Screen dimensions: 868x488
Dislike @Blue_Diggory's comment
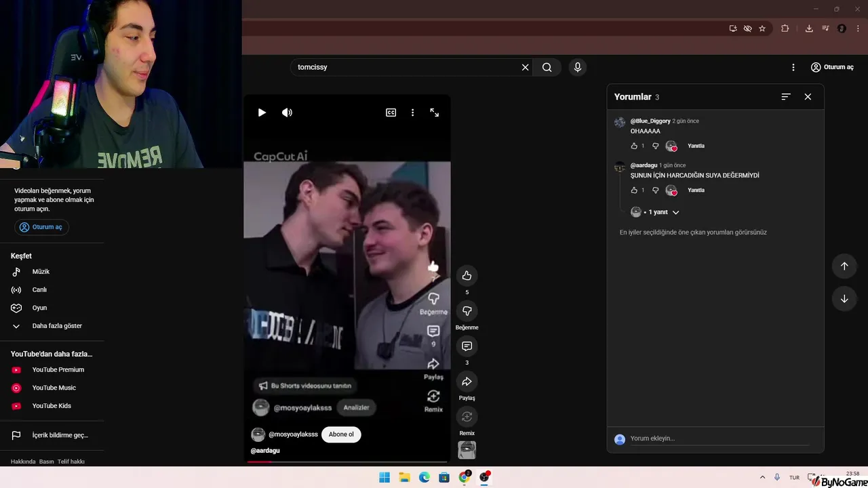(x=655, y=146)
